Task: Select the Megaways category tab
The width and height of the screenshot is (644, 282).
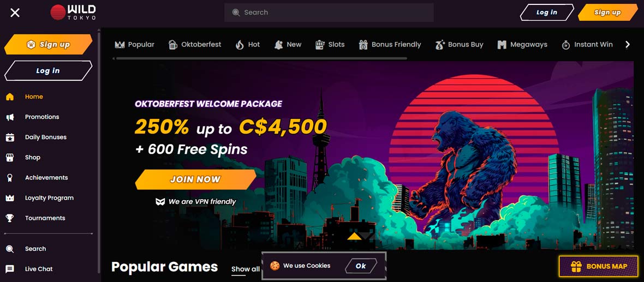Action: pyautogui.click(x=522, y=45)
